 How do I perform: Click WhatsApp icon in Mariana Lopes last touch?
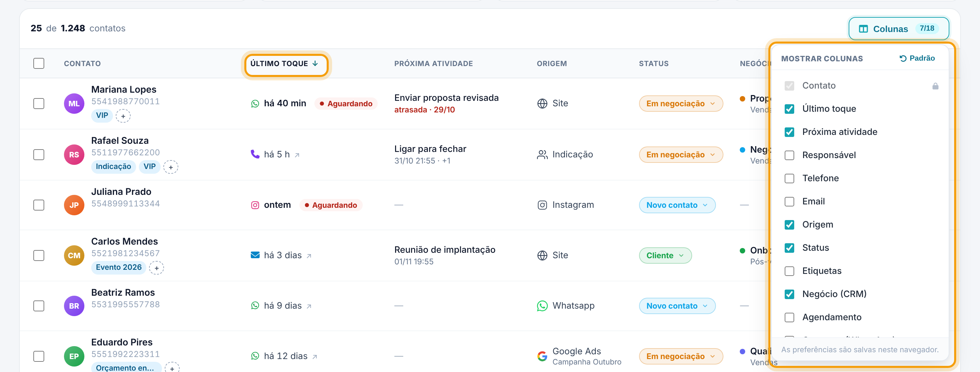(x=255, y=104)
